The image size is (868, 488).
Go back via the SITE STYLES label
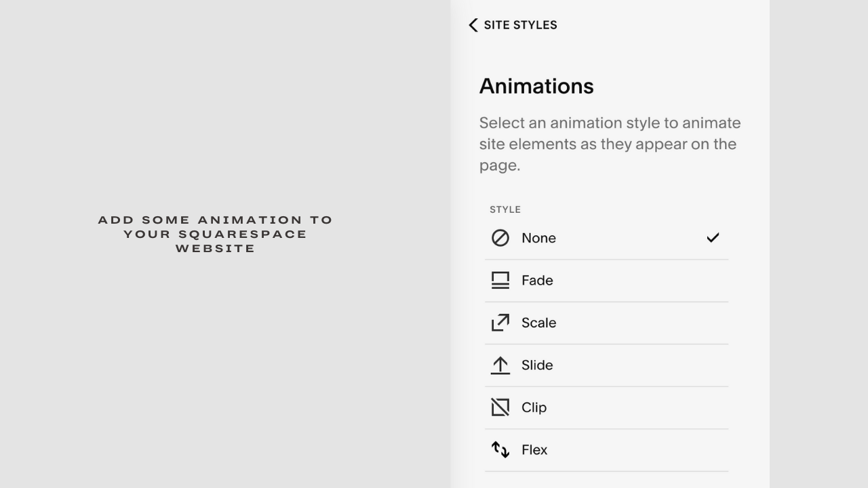(520, 25)
